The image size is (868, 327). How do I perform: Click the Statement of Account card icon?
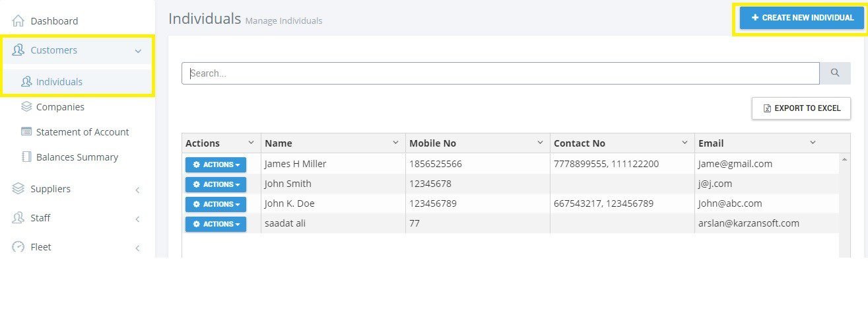26,131
